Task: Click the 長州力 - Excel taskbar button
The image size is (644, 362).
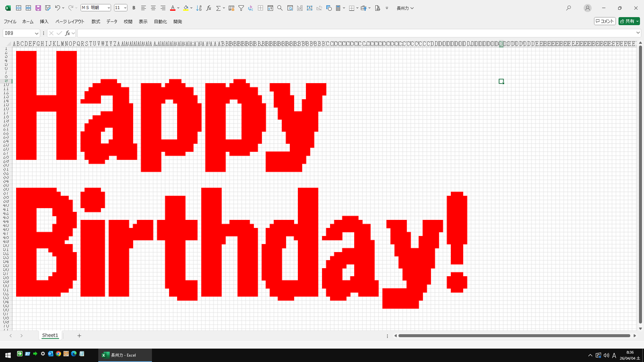Action: (x=125, y=354)
